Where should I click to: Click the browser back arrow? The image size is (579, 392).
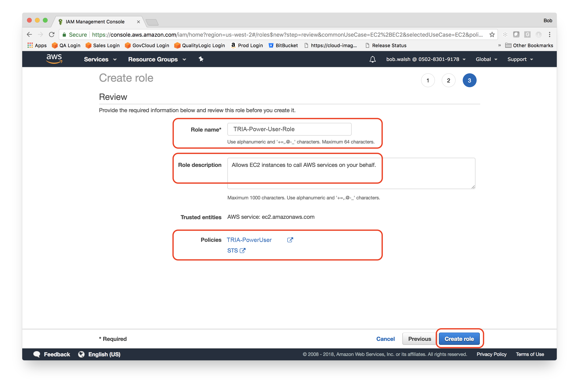click(29, 34)
